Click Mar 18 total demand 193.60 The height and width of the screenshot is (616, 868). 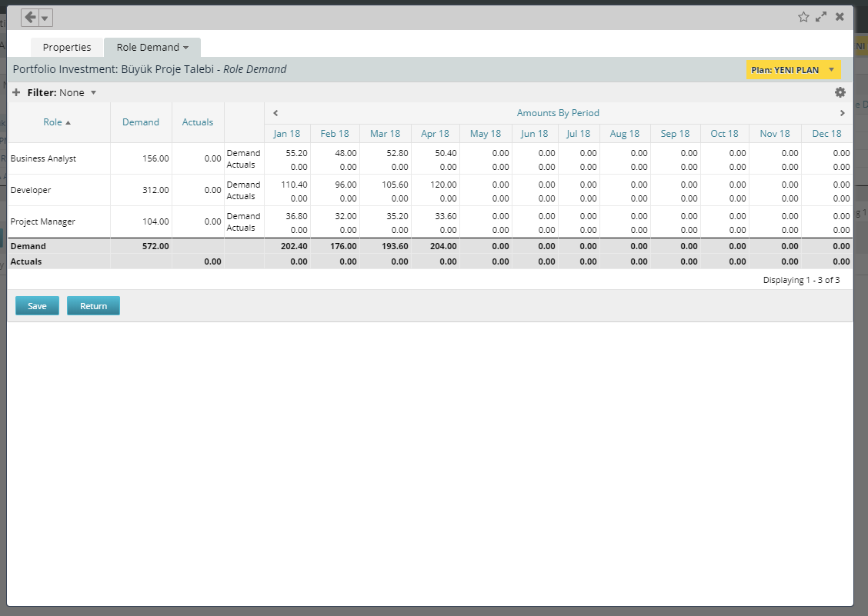[x=395, y=246]
